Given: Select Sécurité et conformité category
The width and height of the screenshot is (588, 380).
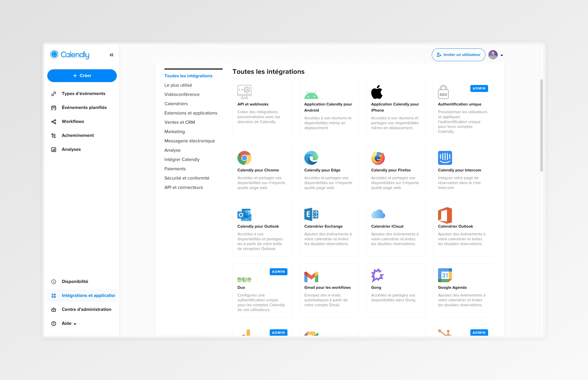Looking at the screenshot, I should tap(187, 178).
